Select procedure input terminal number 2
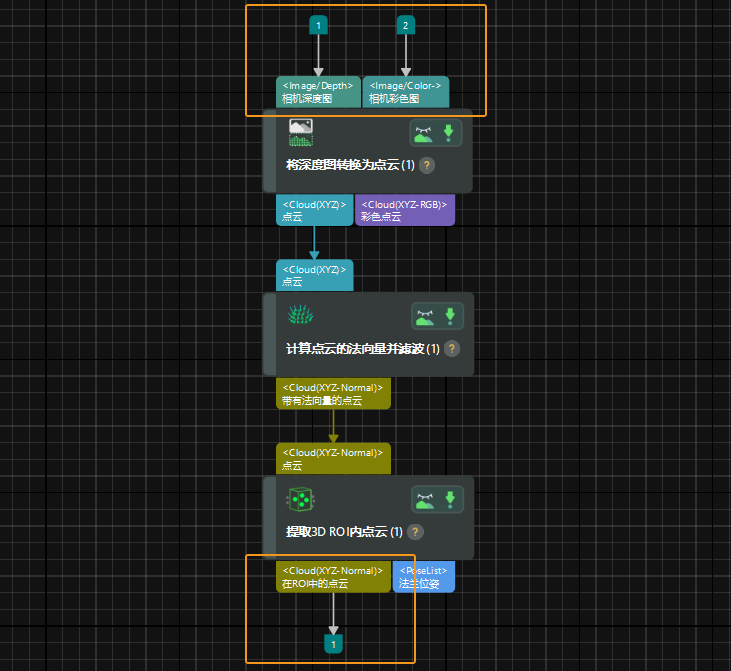 405,25
